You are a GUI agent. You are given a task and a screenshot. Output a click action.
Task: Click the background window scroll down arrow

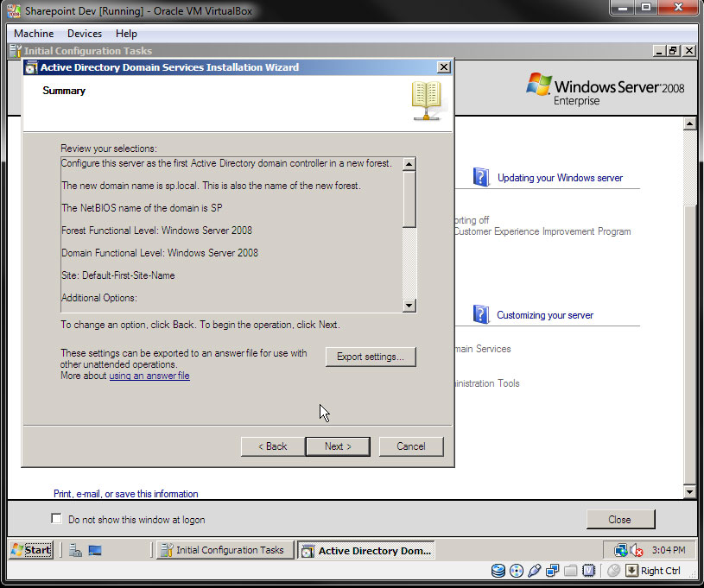pos(689,491)
